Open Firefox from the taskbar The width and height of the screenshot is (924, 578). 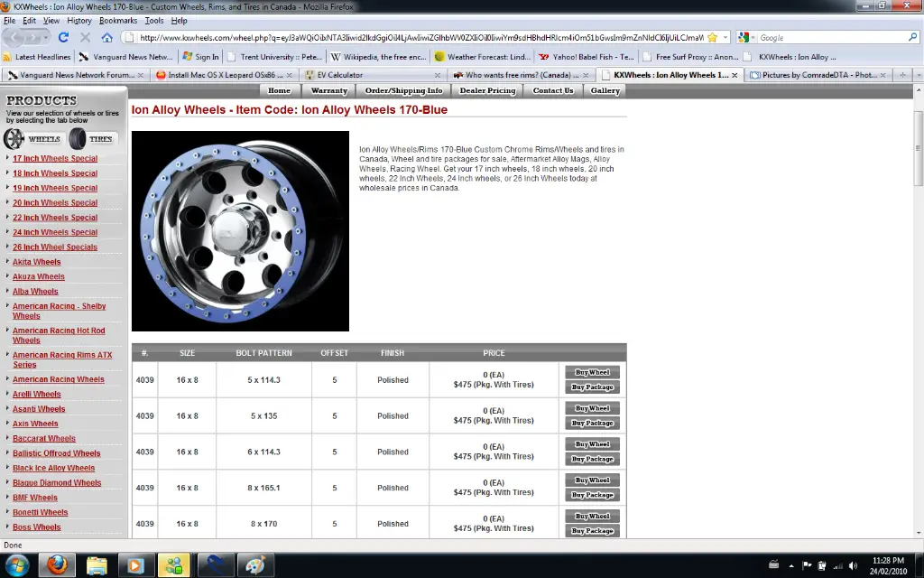click(57, 565)
